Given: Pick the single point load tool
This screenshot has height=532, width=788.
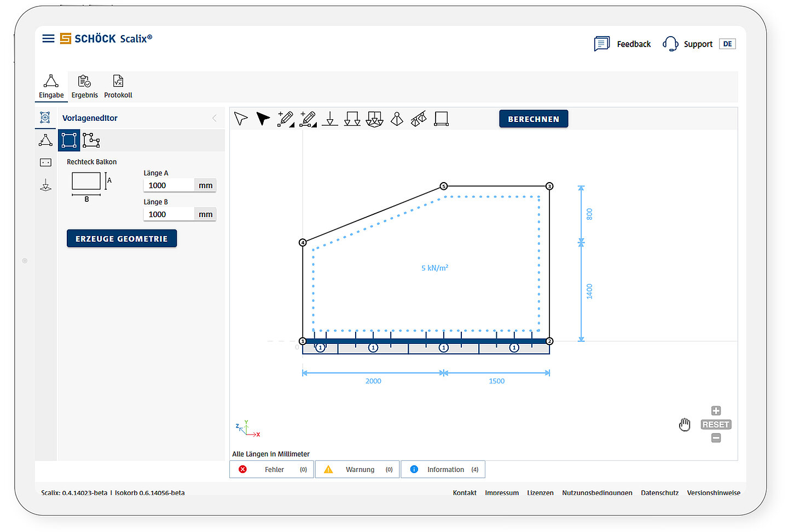Looking at the screenshot, I should pos(329,119).
